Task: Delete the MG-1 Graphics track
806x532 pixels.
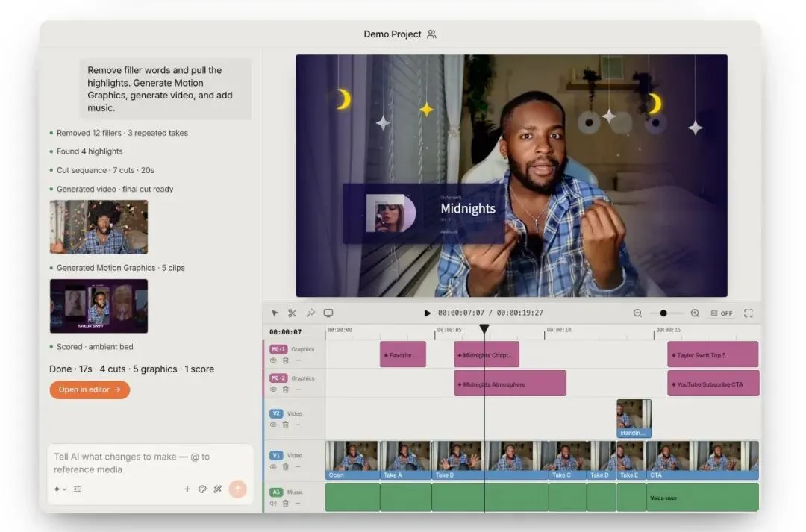Action: pos(285,360)
